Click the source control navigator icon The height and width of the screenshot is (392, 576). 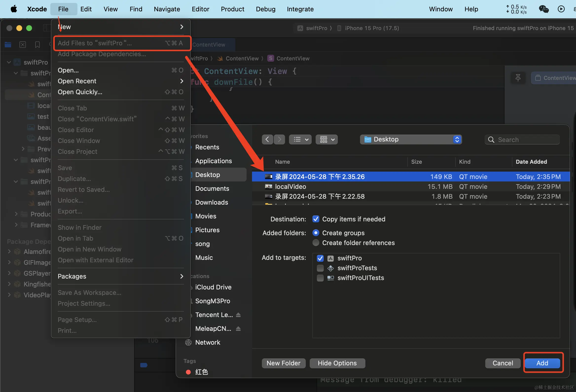22,45
